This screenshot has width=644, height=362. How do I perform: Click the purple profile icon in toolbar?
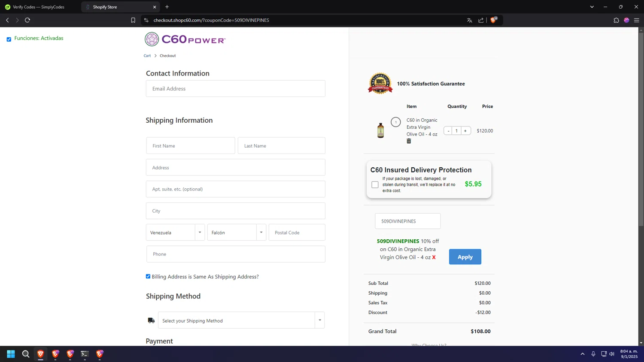pyautogui.click(x=626, y=20)
